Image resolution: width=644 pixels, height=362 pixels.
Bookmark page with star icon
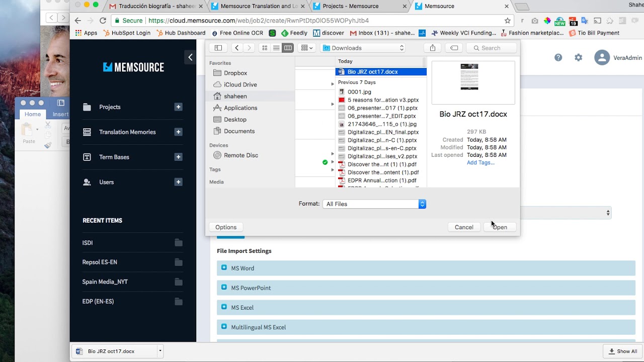[508, 21]
